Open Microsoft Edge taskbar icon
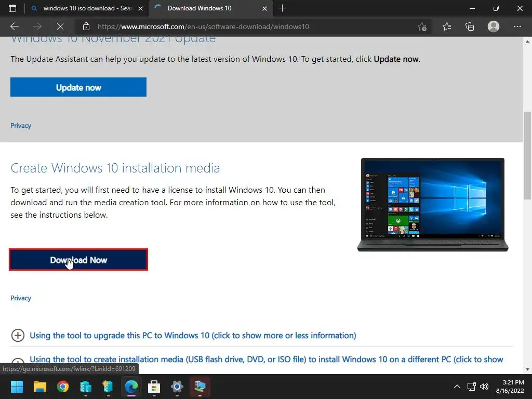 [x=131, y=387]
